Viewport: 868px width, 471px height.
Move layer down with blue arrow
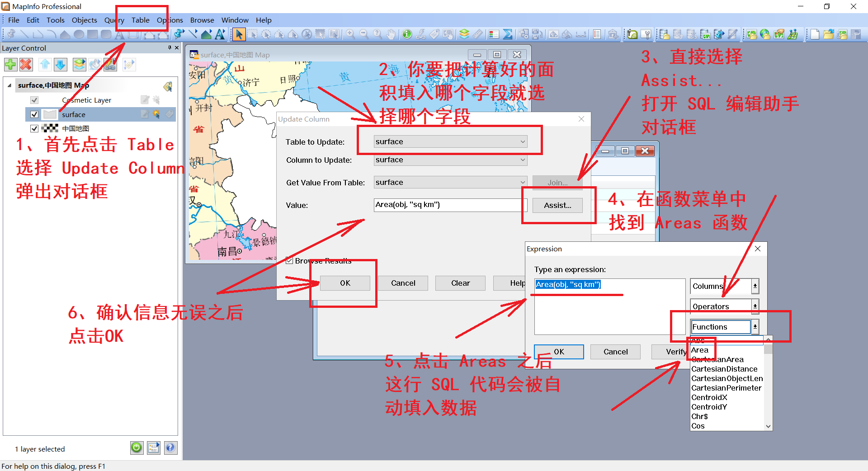pyautogui.click(x=61, y=65)
